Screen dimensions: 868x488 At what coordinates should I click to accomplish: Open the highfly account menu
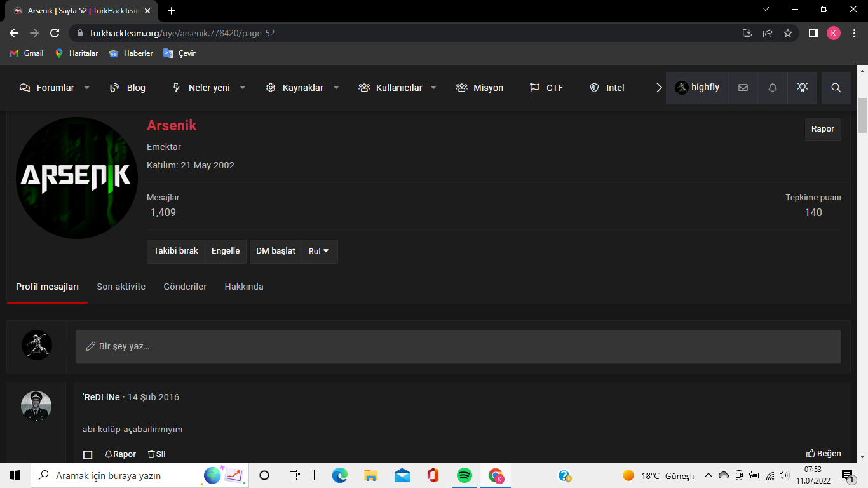point(697,88)
